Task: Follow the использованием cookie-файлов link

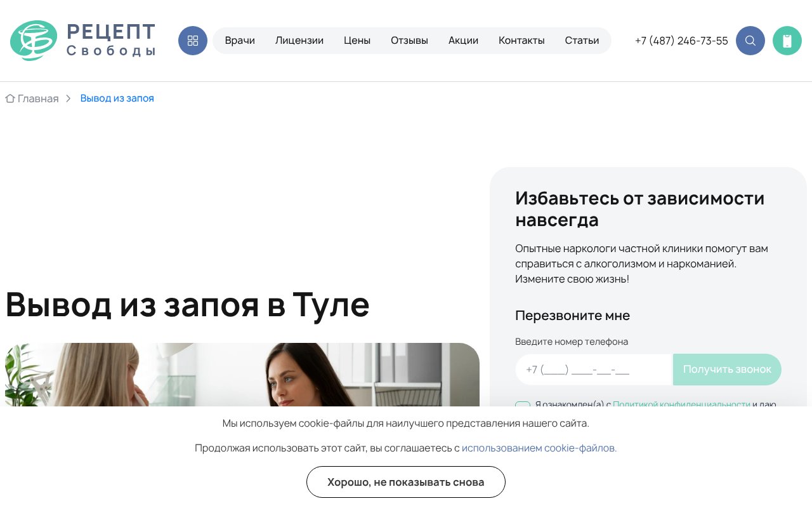Action: click(x=538, y=448)
